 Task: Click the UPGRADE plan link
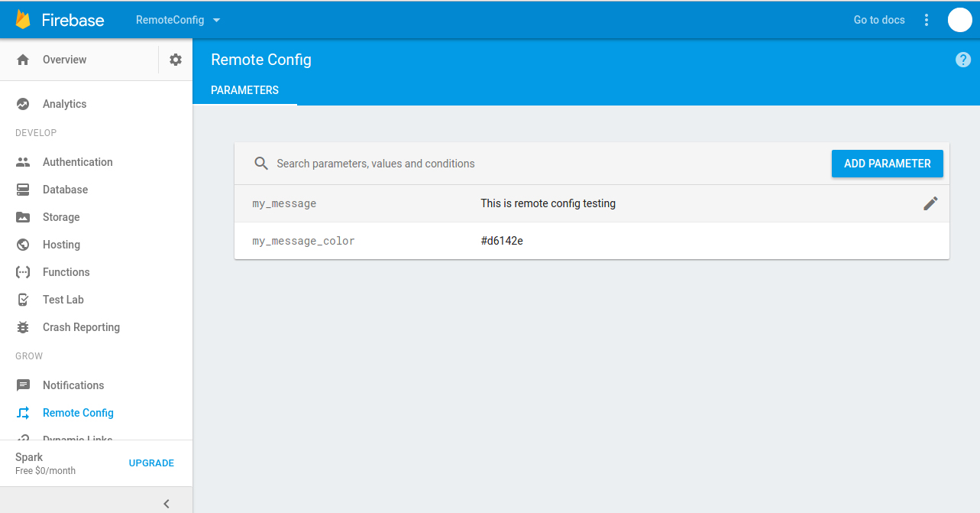click(151, 463)
